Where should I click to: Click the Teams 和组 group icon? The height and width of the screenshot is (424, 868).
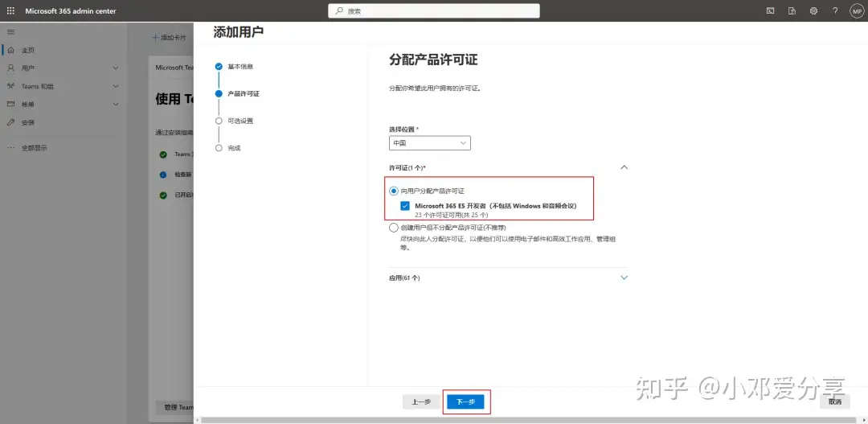click(10, 86)
